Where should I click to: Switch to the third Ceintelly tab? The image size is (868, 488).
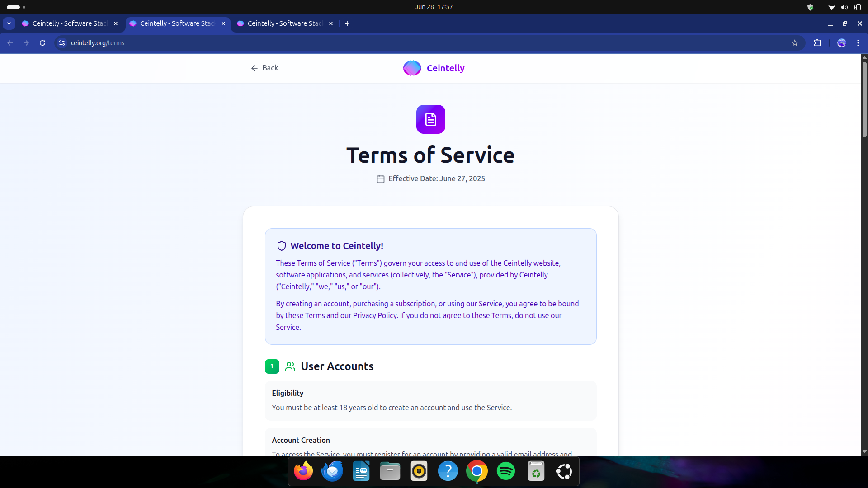tap(284, 23)
